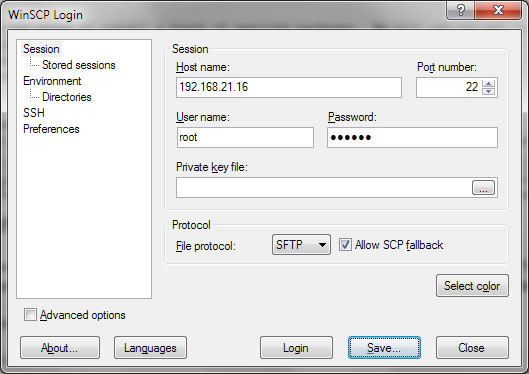The height and width of the screenshot is (374, 529).
Task: Focus the Host name field
Action: (289, 87)
